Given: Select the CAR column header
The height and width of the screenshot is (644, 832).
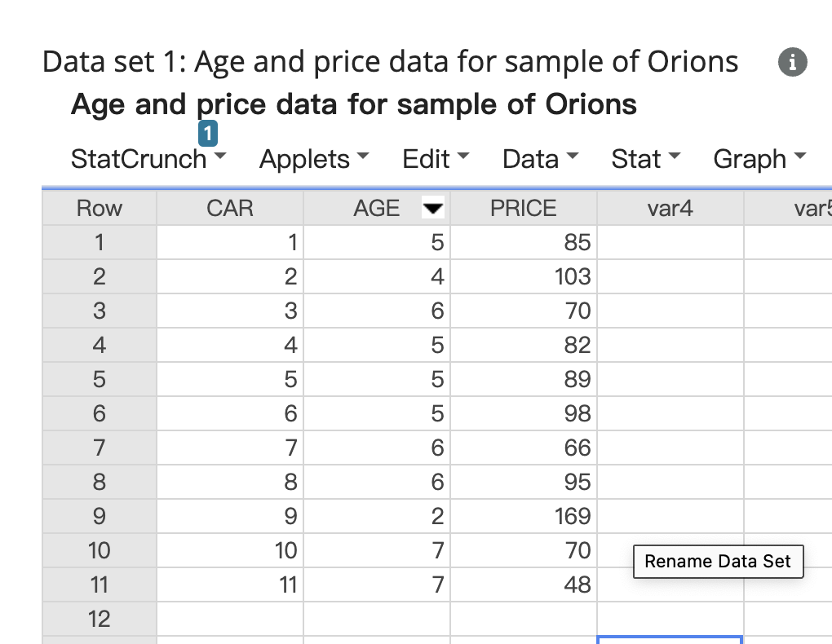Looking at the screenshot, I should click(230, 208).
